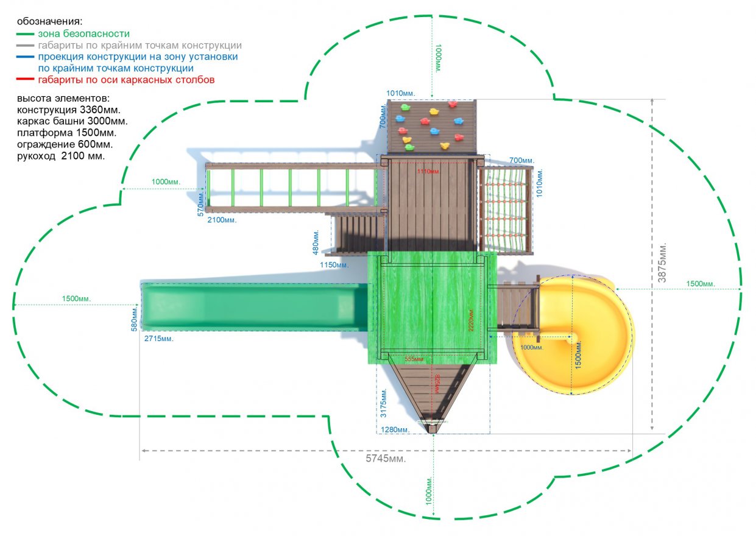The image size is (756, 536).
Task: Click the gray overall dimensions legend line
Action: tap(26, 46)
